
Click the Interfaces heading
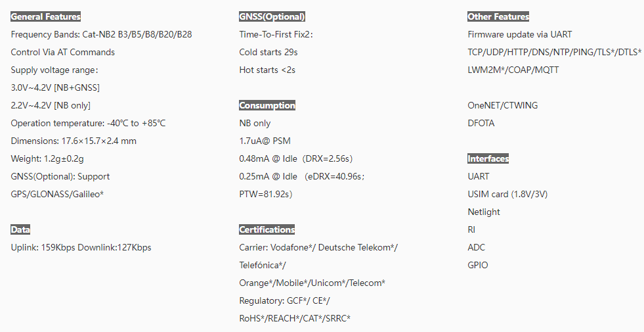tap(488, 158)
